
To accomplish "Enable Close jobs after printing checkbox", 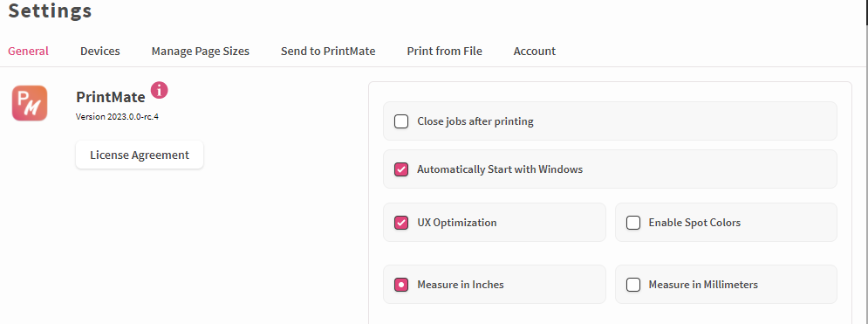I will click(x=401, y=121).
